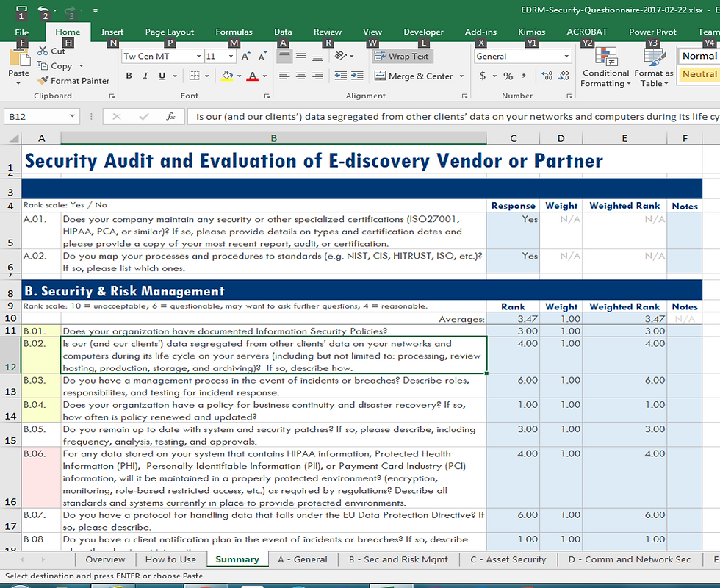Click the Copy icon
The width and height of the screenshot is (720, 588).
click(x=43, y=65)
